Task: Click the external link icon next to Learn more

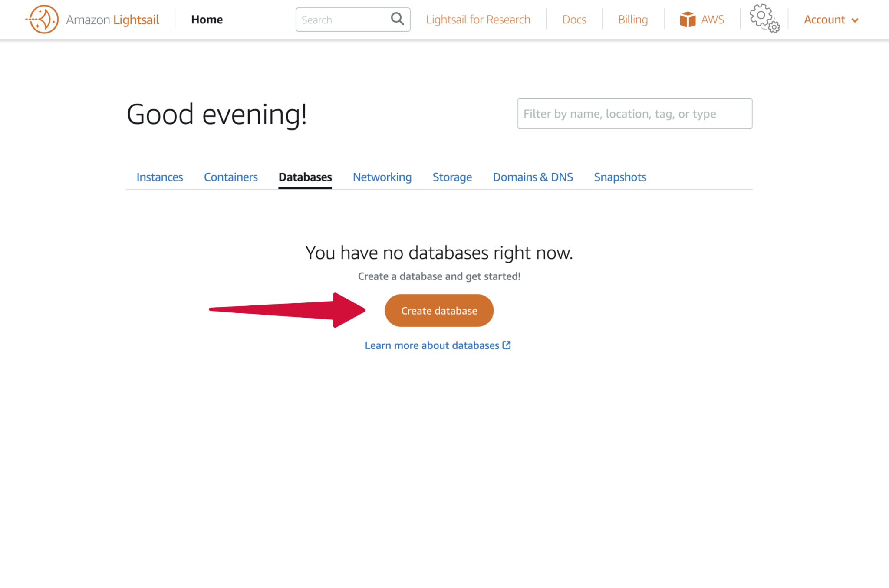Action: click(x=507, y=345)
